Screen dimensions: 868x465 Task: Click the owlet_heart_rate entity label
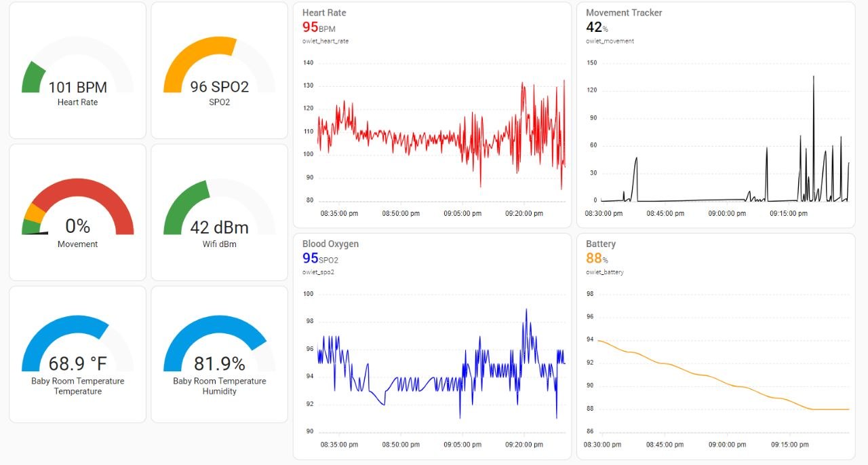pos(325,41)
